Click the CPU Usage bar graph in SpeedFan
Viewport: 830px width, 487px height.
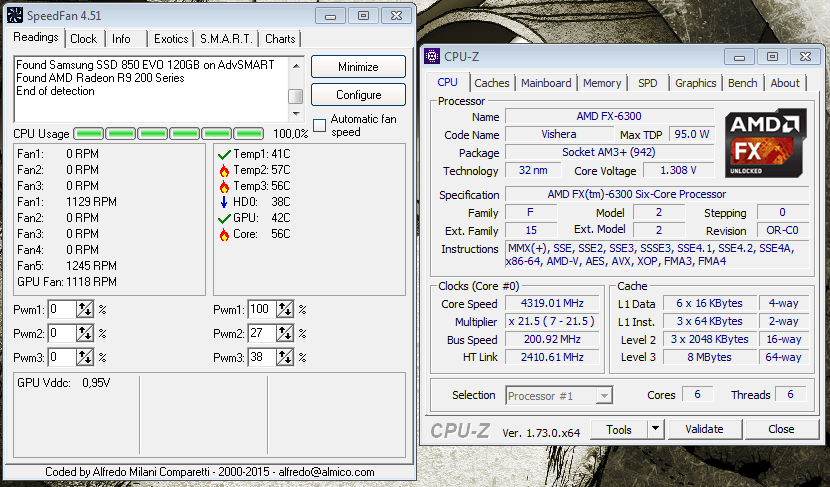[168, 133]
